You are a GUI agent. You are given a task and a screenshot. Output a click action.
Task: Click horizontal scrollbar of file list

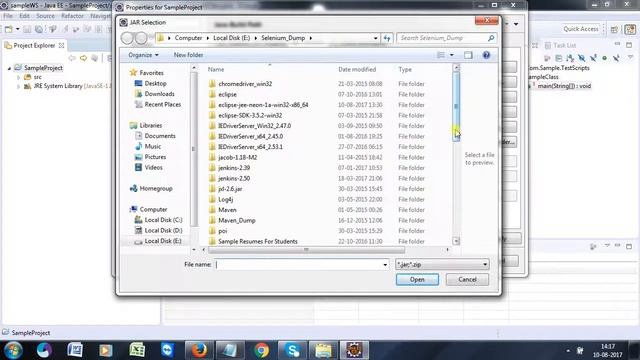click(306, 249)
